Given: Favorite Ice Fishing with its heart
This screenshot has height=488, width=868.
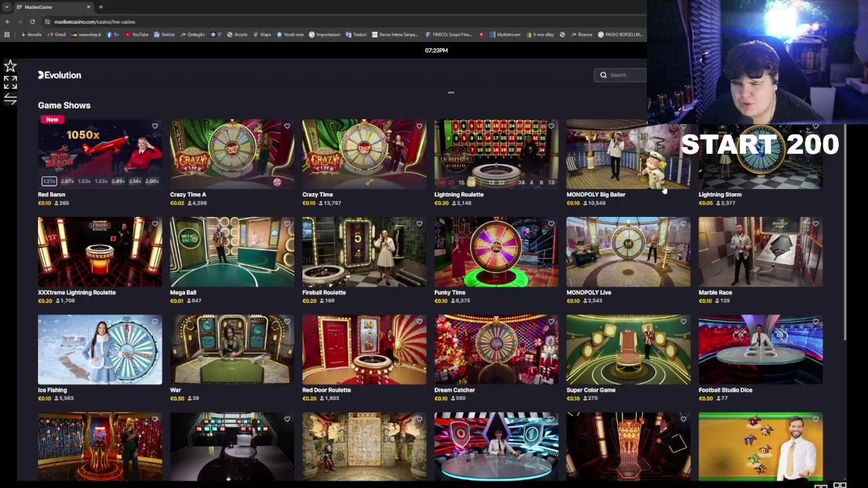Looking at the screenshot, I should tap(155, 321).
